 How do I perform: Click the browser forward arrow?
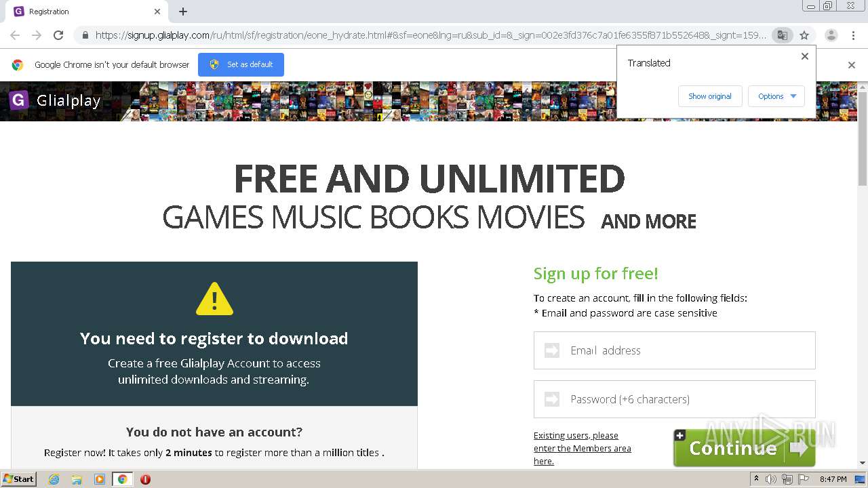pos(37,35)
